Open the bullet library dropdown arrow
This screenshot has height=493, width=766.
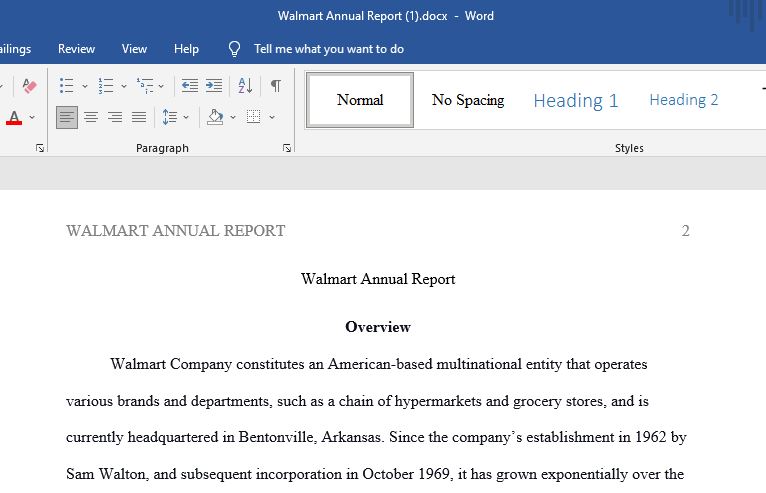pos(85,86)
